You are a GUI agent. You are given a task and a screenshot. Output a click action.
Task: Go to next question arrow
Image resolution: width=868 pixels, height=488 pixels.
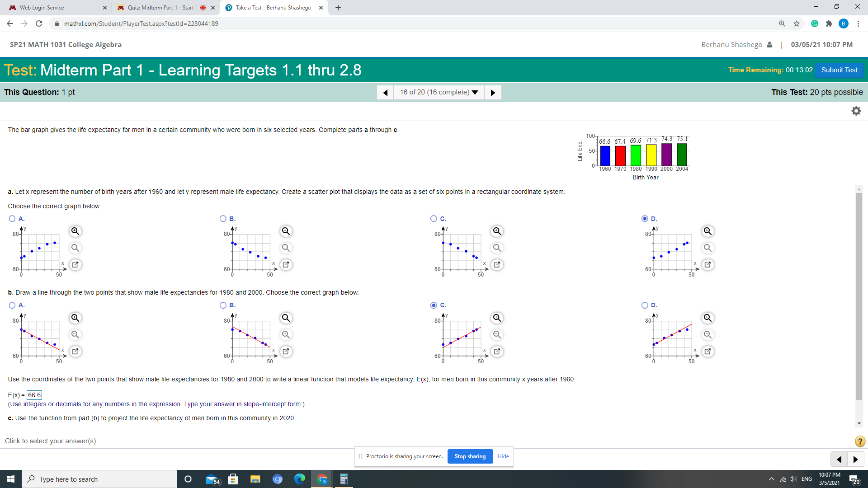tap(493, 93)
